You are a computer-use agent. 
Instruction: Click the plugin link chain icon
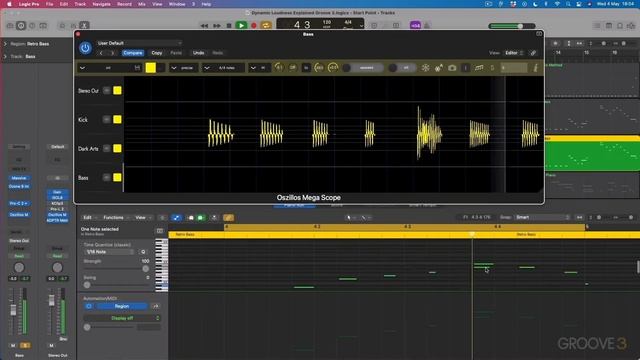coord(533,53)
